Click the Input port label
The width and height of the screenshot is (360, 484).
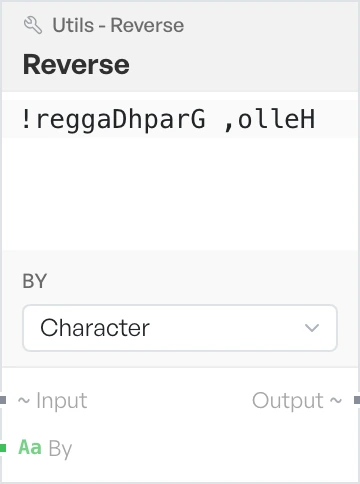62,400
